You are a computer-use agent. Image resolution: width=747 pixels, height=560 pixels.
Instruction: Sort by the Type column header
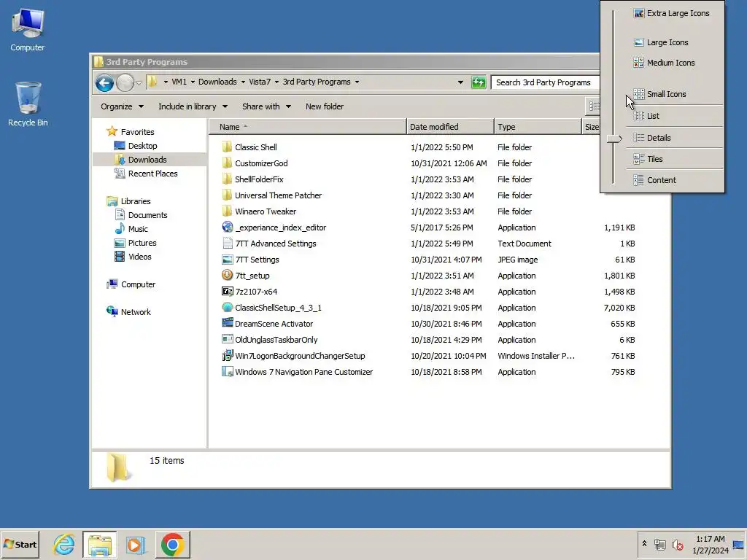pyautogui.click(x=538, y=127)
